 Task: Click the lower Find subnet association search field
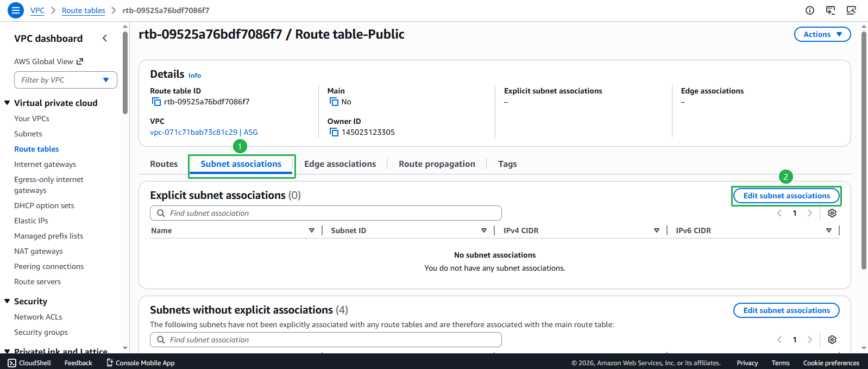click(x=326, y=340)
